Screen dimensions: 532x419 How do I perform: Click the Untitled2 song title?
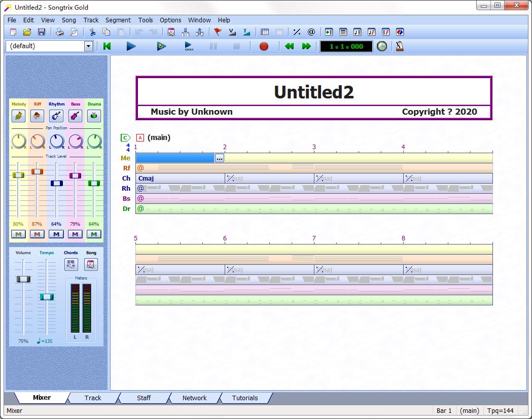313,92
